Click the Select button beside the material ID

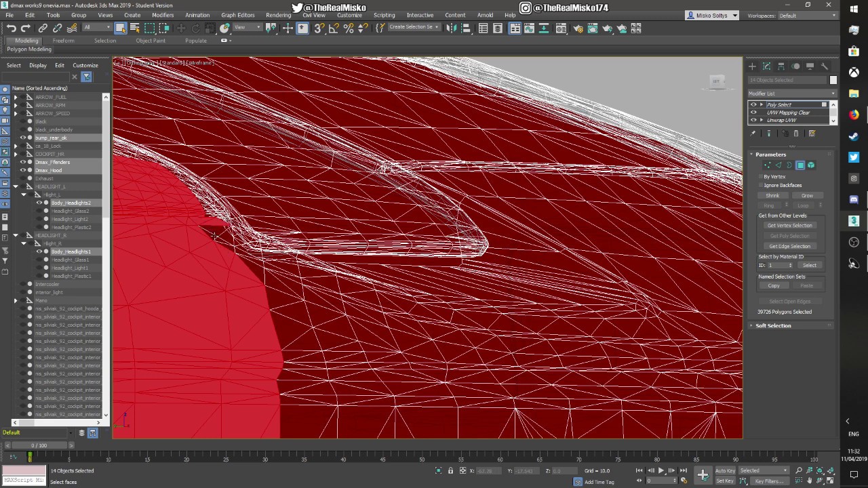tap(810, 265)
